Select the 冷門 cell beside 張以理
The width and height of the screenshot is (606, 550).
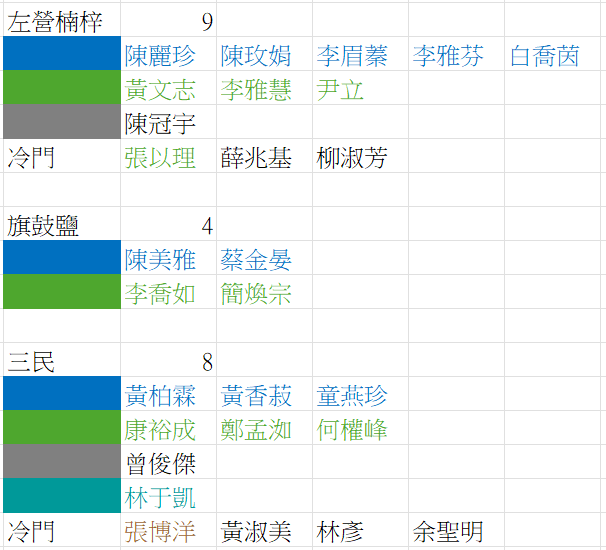(x=62, y=156)
